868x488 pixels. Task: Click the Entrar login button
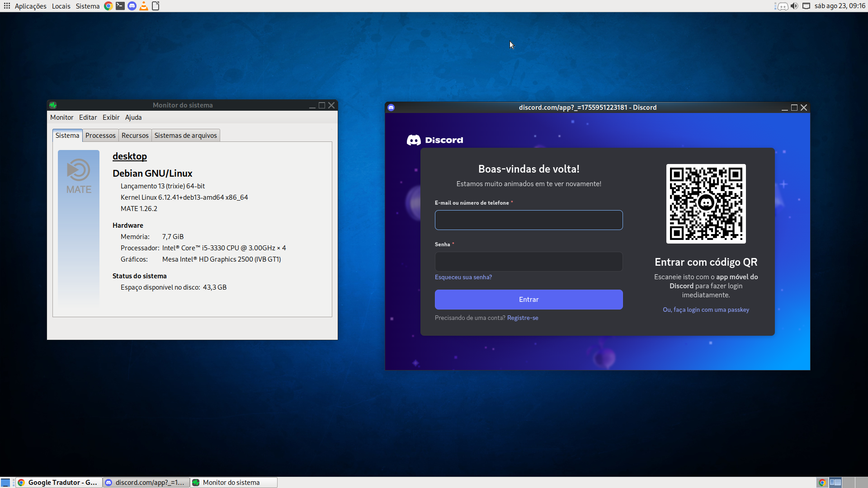(x=528, y=300)
